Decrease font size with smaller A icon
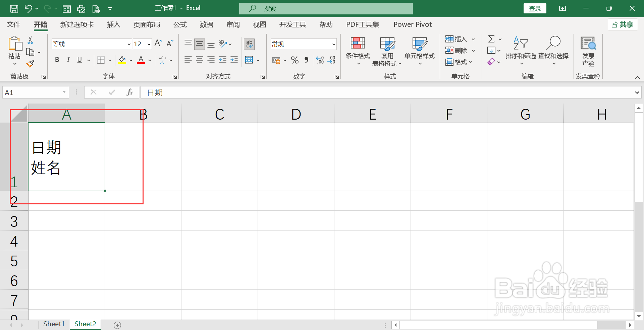 (170, 44)
